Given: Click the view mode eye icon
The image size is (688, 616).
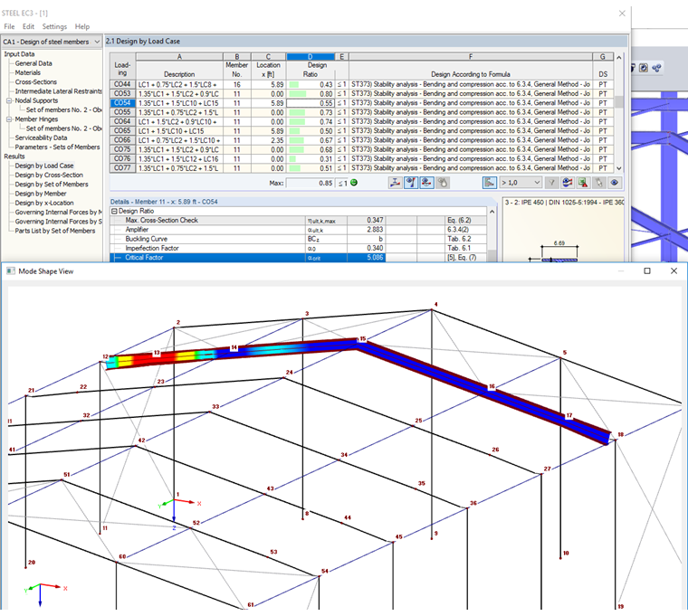Looking at the screenshot, I should (x=615, y=183).
